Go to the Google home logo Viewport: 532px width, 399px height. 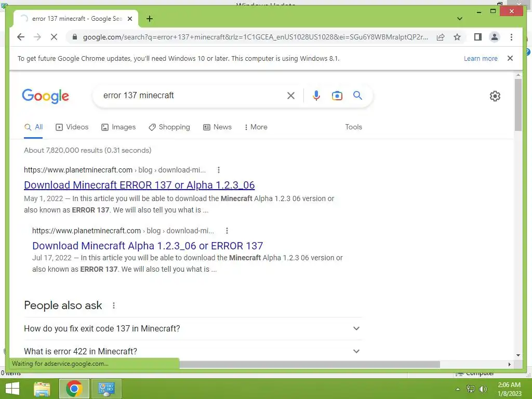pos(46,96)
